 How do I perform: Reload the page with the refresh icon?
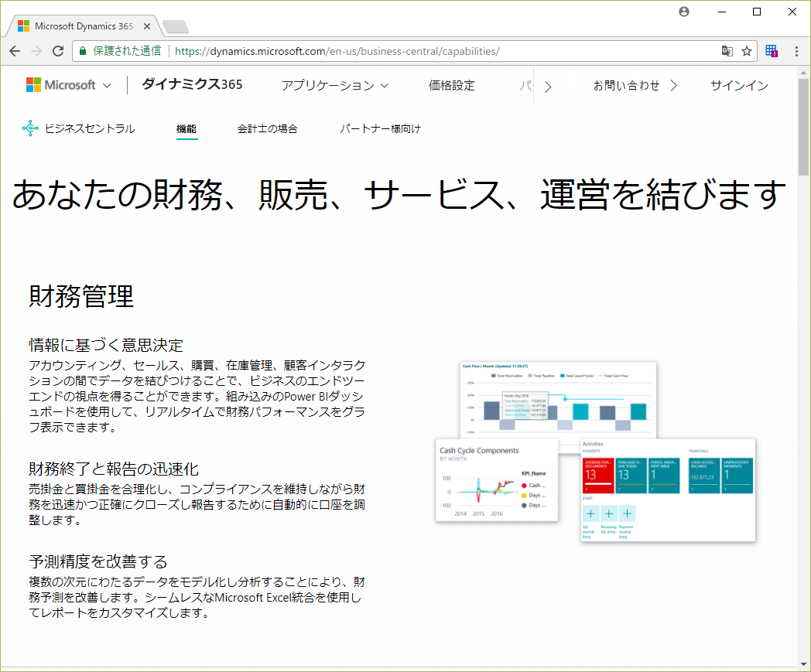tap(58, 51)
